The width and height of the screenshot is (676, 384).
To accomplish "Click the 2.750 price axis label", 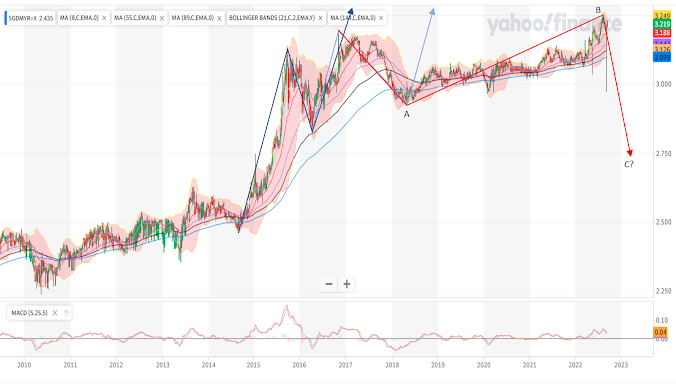I will (663, 153).
